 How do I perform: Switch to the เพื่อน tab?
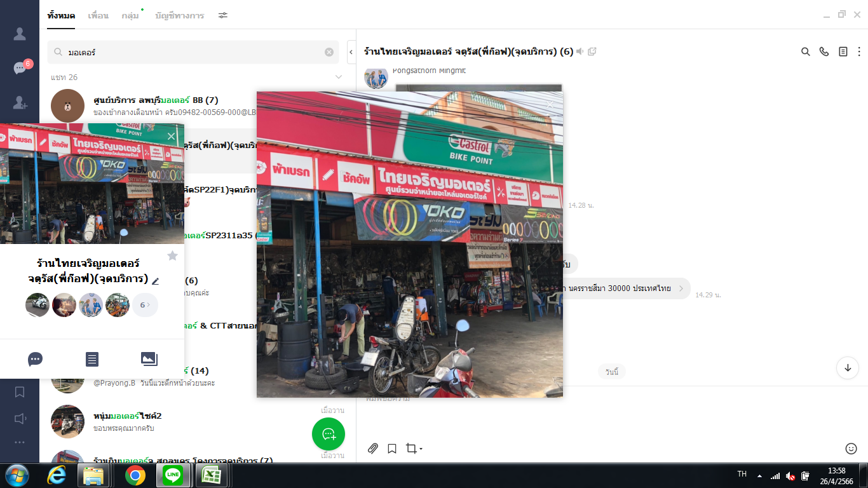coord(98,16)
